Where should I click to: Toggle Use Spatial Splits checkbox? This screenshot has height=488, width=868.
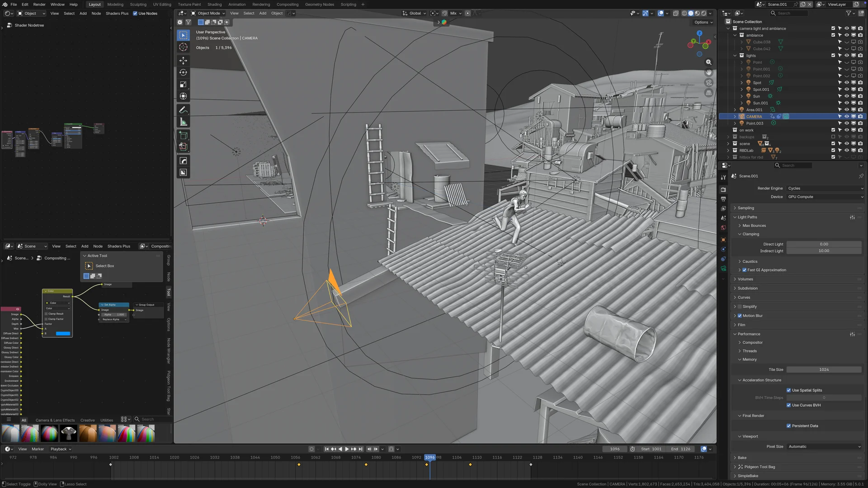pyautogui.click(x=789, y=390)
